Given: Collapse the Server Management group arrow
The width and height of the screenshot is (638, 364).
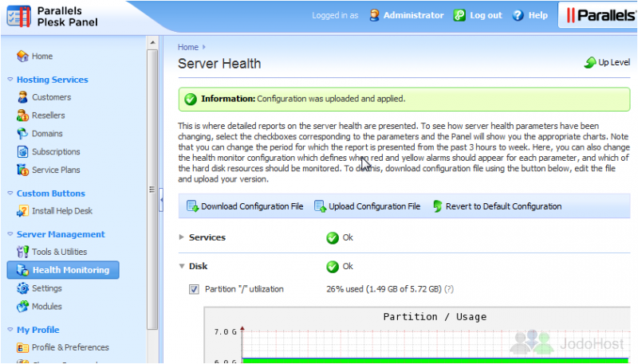Looking at the screenshot, I should tap(10, 234).
